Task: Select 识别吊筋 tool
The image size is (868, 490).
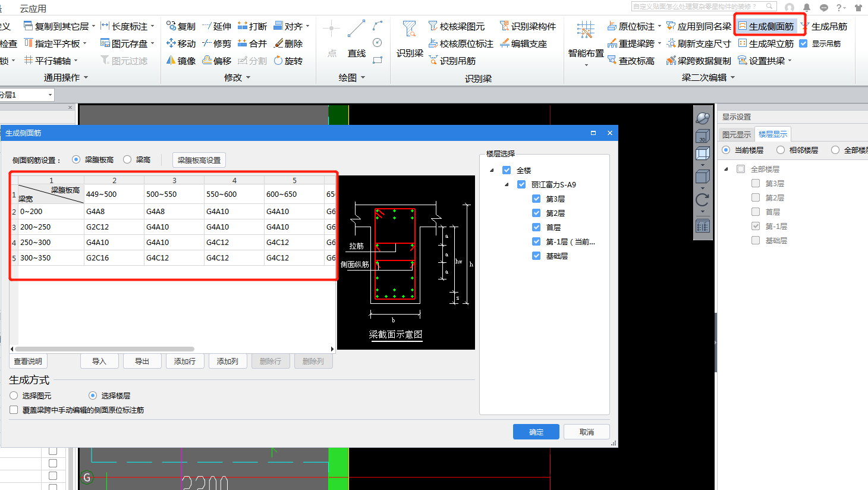Action: (x=452, y=61)
